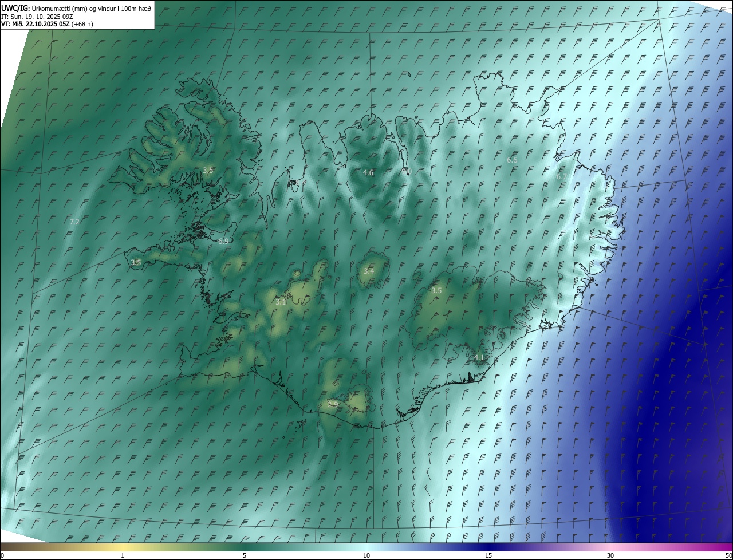Screen dimensions: 733x560
Task: Click the map value label 3.1 on Langjökull glacier
Action: pyautogui.click(x=281, y=302)
